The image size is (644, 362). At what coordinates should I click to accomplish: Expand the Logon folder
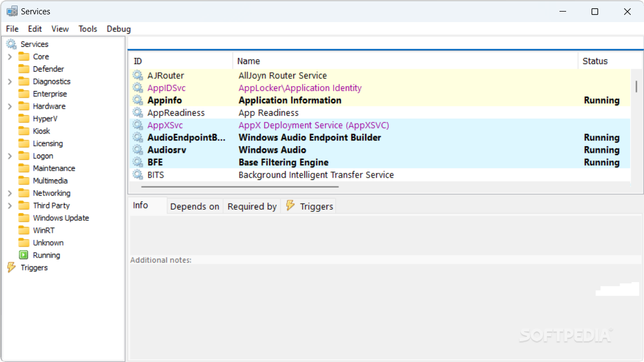[x=10, y=156]
